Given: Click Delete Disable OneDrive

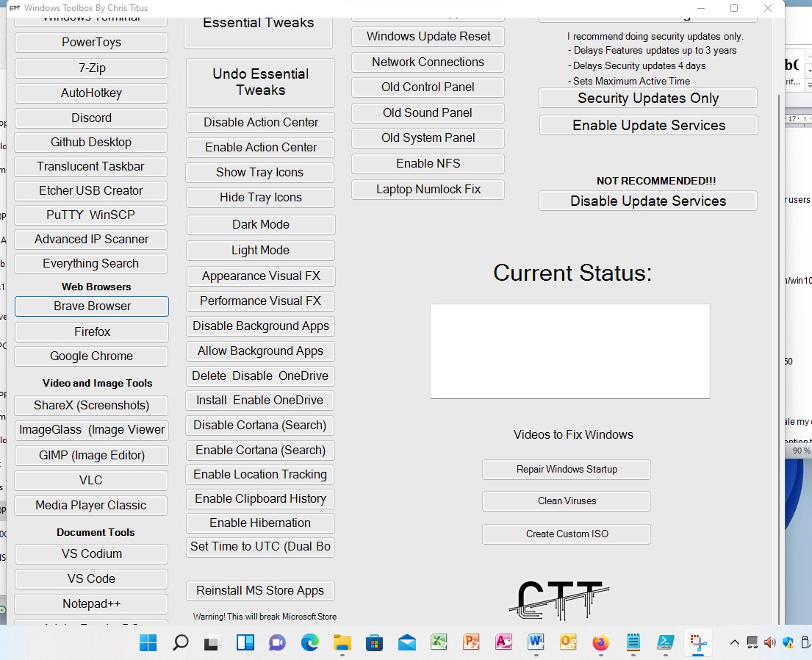Looking at the screenshot, I should tap(260, 376).
